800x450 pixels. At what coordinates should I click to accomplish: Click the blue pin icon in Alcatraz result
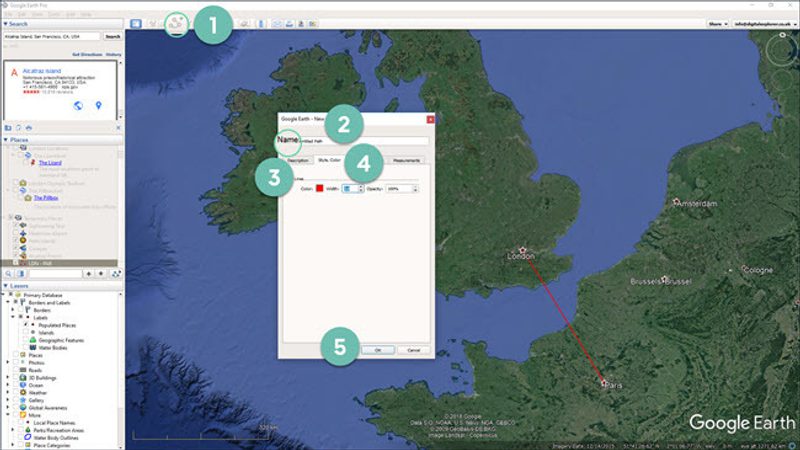click(x=98, y=106)
